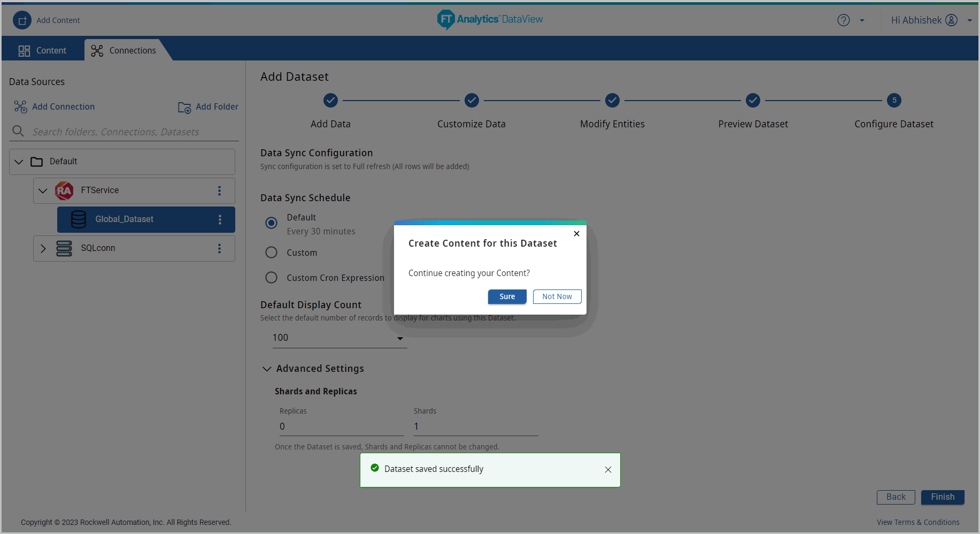
Task: Click the Search folders, Connections, Datasets field
Action: [124, 132]
